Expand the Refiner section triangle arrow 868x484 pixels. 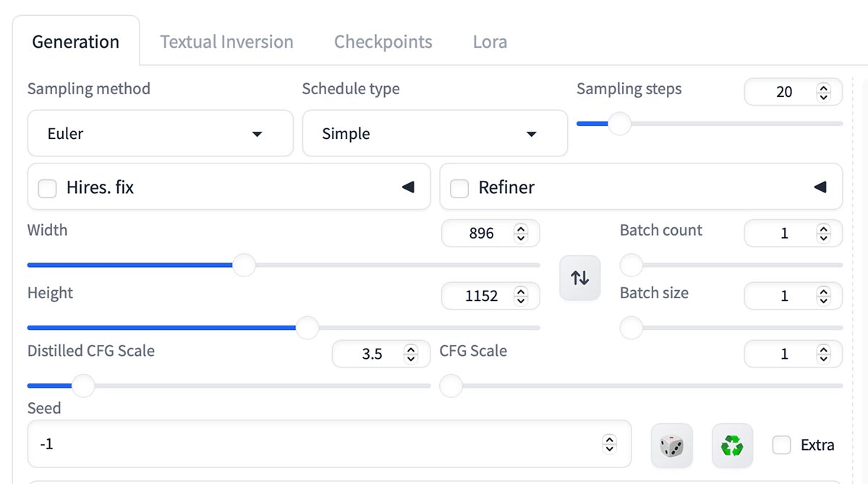click(x=820, y=187)
